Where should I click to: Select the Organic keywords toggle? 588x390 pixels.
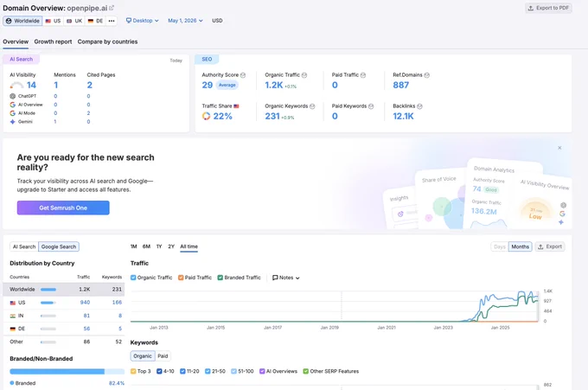[x=143, y=356]
